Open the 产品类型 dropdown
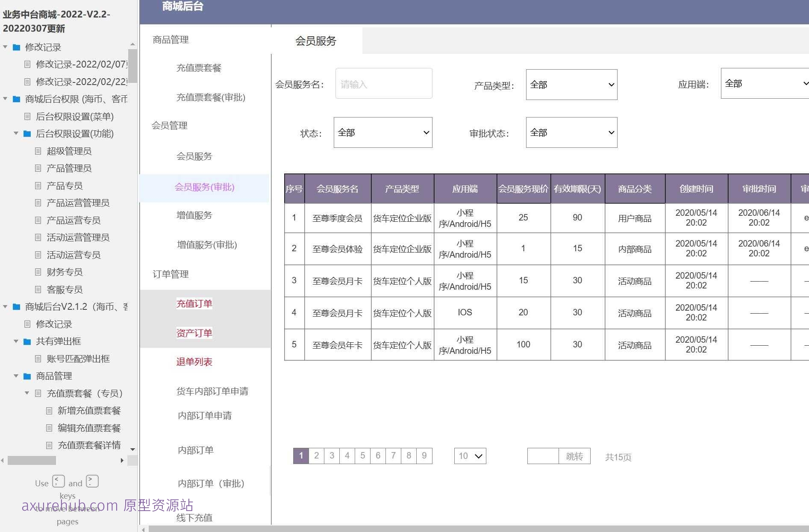Image resolution: width=809 pixels, height=532 pixels. pyautogui.click(x=571, y=85)
